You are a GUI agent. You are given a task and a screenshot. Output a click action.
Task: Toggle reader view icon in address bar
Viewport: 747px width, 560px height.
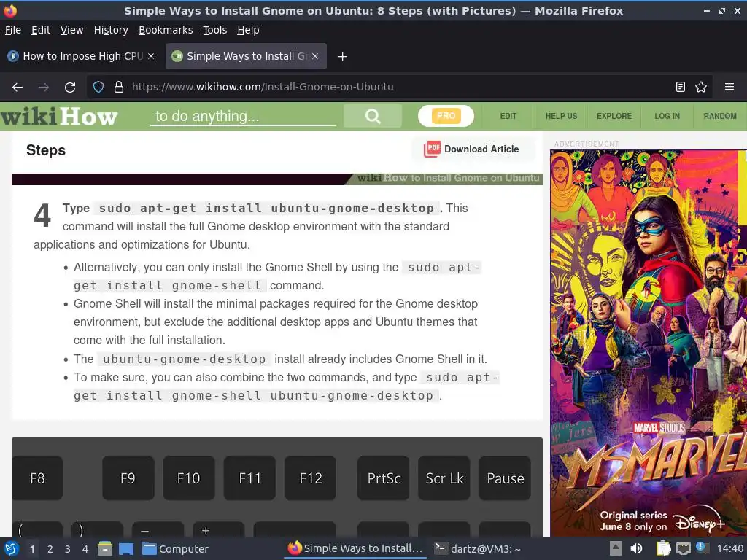pos(681,87)
